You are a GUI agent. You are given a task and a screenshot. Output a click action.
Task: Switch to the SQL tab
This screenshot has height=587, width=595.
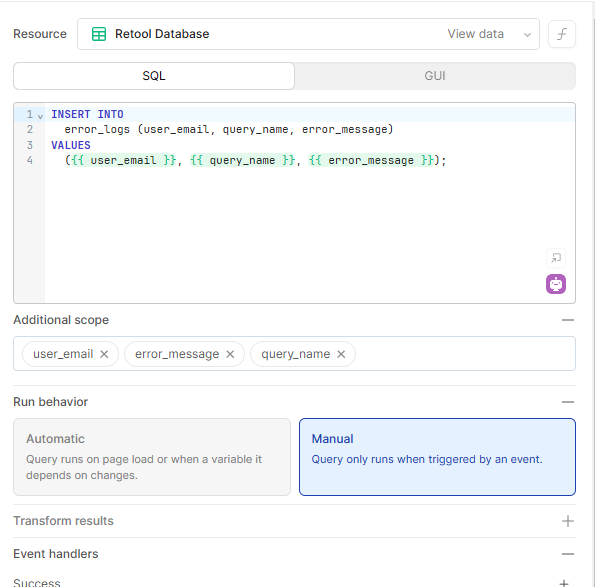pos(154,76)
